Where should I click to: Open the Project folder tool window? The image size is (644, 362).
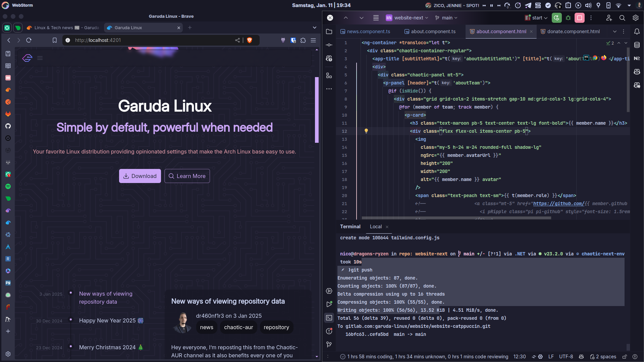point(329,32)
